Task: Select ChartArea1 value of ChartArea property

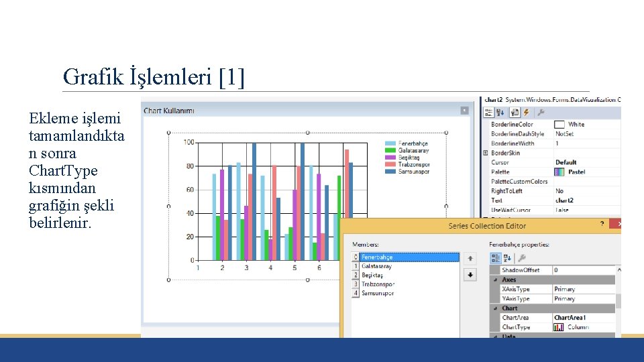Action: click(x=584, y=318)
